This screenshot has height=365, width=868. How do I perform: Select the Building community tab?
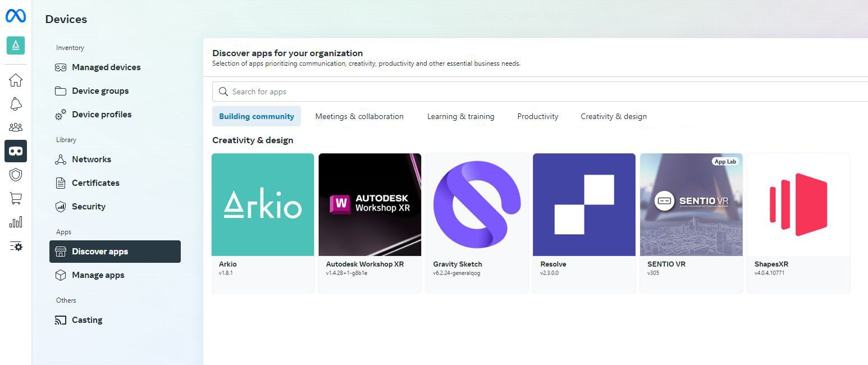point(257,116)
